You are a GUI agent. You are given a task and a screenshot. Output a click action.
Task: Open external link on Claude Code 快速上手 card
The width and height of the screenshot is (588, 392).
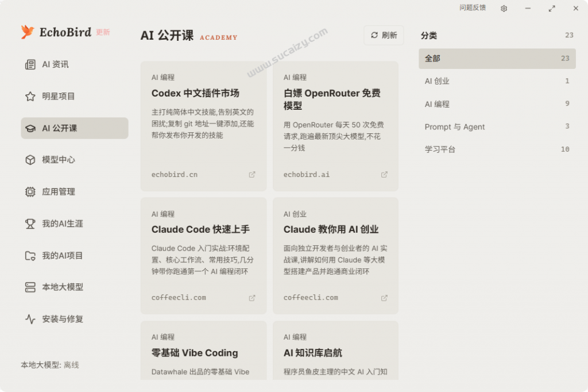click(x=252, y=298)
